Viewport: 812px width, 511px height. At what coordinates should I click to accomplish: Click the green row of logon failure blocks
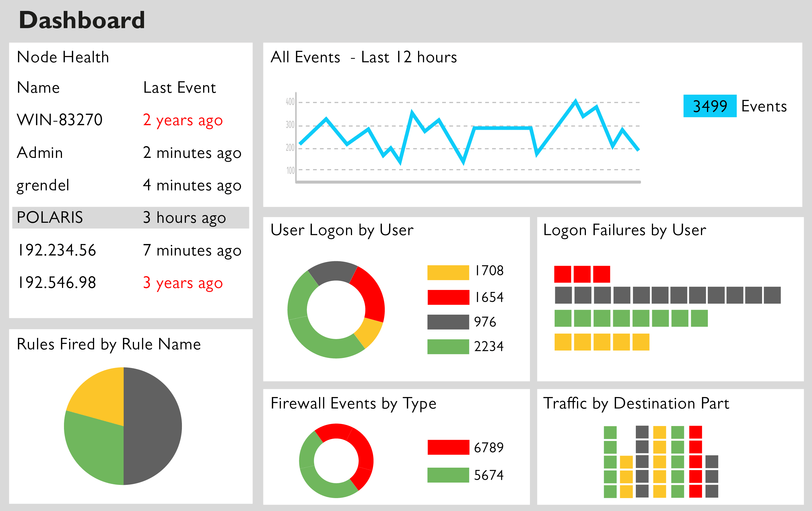[x=631, y=318]
